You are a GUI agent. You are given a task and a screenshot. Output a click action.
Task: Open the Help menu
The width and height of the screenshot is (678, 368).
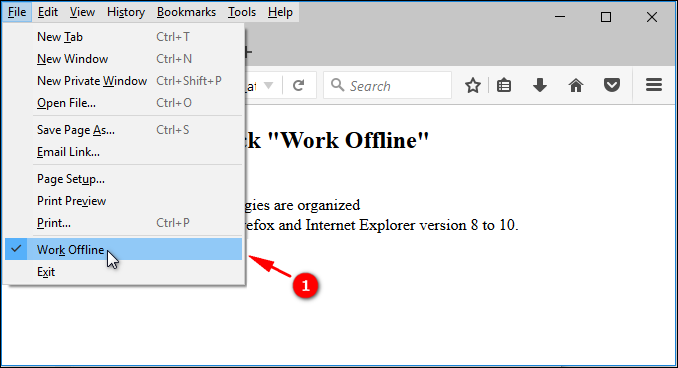pos(280,12)
